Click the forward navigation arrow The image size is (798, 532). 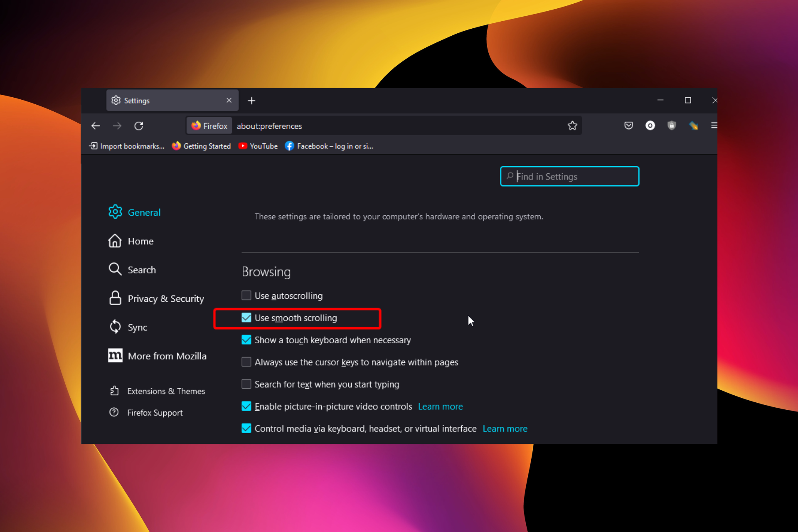(x=117, y=126)
